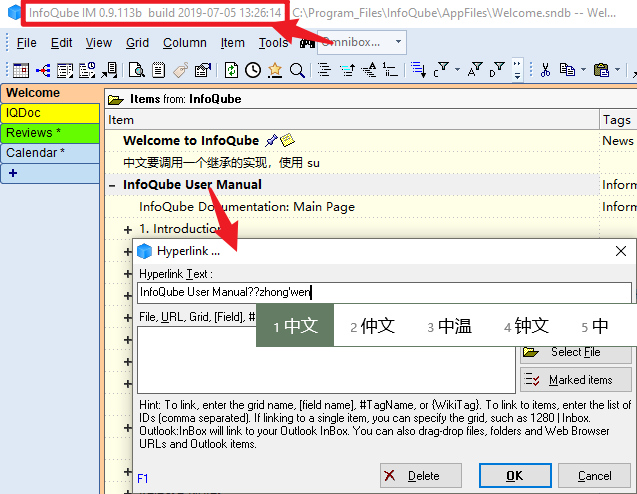The height and width of the screenshot is (494, 637).
Task: Click the pin icon beside Welcome to InfoQube
Action: click(271, 141)
